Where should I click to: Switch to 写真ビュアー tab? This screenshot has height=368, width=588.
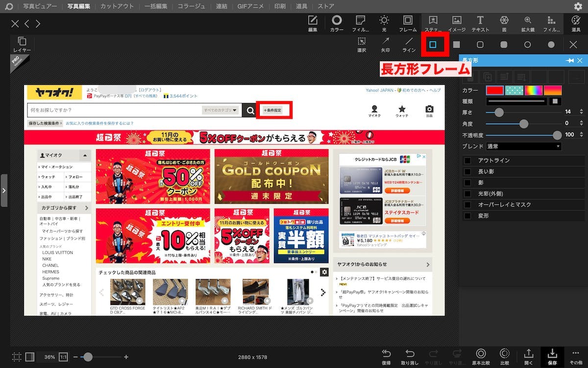click(40, 6)
